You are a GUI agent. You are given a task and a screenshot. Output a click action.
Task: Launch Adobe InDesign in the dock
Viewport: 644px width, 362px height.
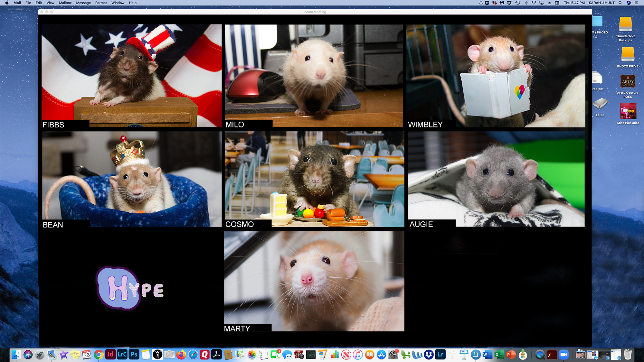click(110, 355)
